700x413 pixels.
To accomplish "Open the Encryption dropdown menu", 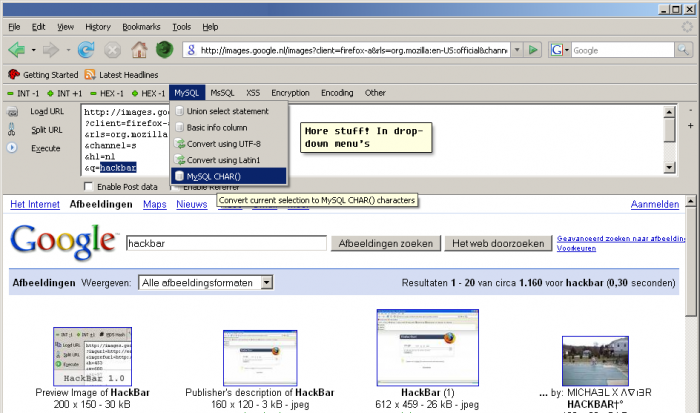I will click(x=290, y=93).
